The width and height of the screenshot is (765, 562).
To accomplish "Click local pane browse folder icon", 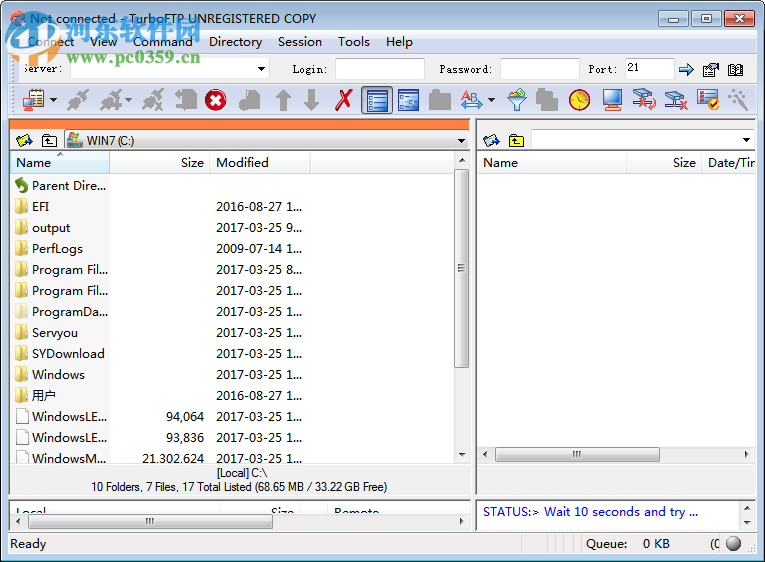I will click(x=24, y=141).
